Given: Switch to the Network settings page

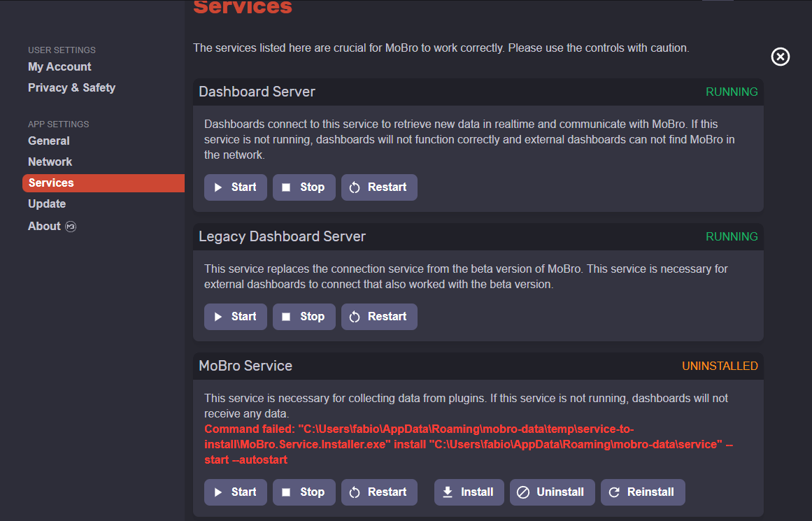Looking at the screenshot, I should tap(50, 162).
